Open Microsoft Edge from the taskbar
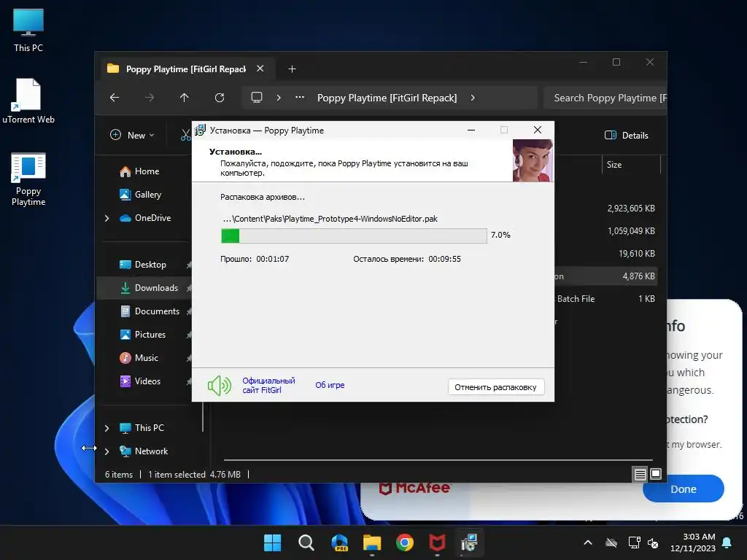Image resolution: width=747 pixels, height=560 pixels. coord(339,542)
